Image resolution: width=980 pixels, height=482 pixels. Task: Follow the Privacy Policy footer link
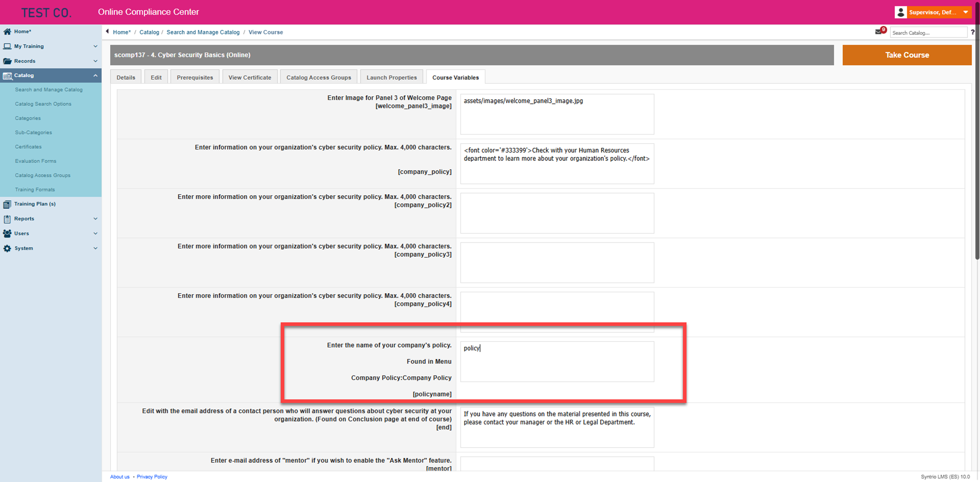pyautogui.click(x=152, y=477)
